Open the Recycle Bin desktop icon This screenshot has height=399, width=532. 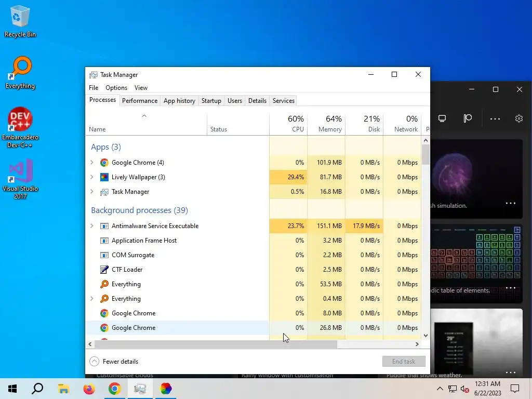pos(20,22)
